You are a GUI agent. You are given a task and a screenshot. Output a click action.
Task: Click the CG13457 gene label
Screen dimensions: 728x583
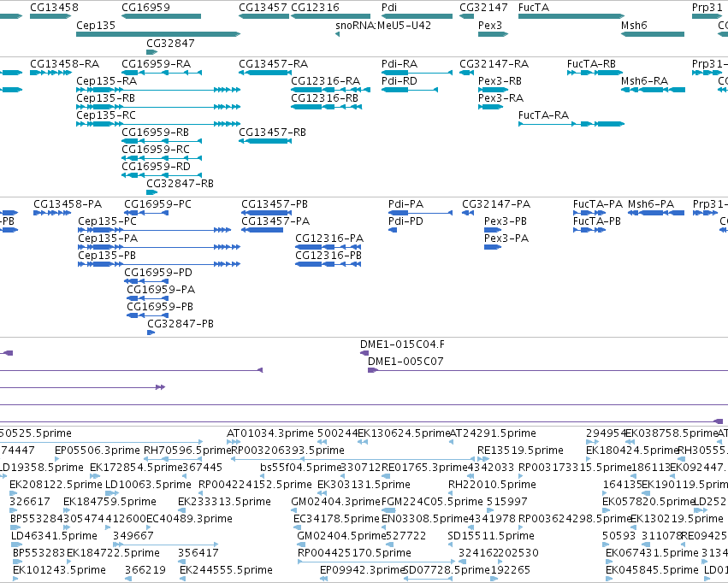(x=263, y=8)
